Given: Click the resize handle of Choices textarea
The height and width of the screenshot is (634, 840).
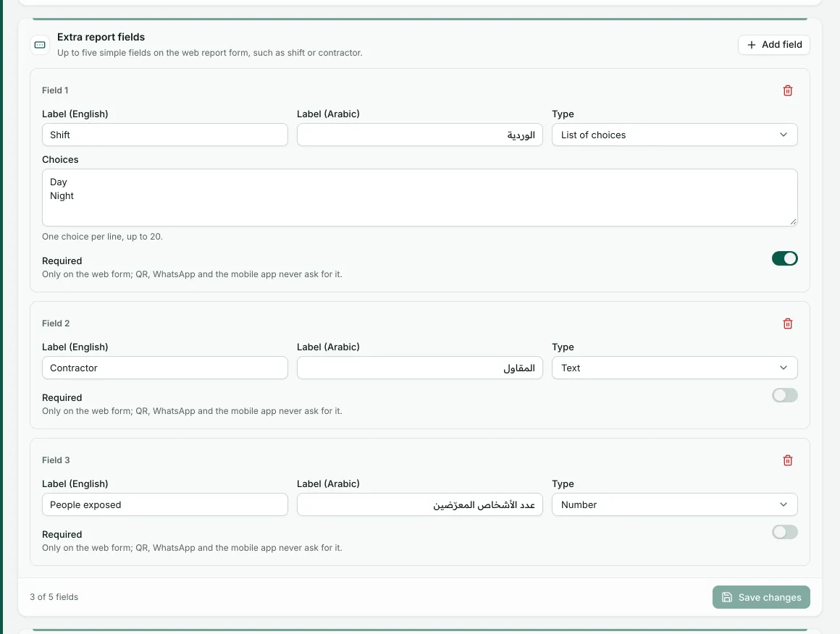Looking at the screenshot, I should [x=793, y=221].
